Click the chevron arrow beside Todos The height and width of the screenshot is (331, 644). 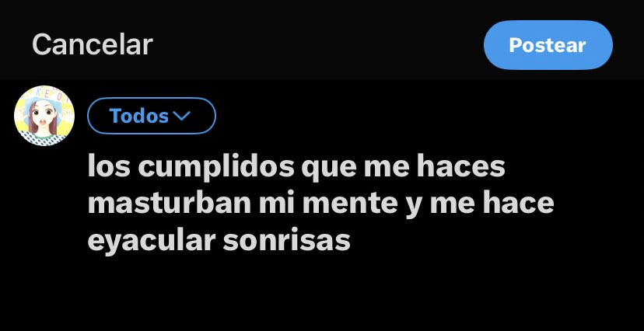(x=182, y=117)
